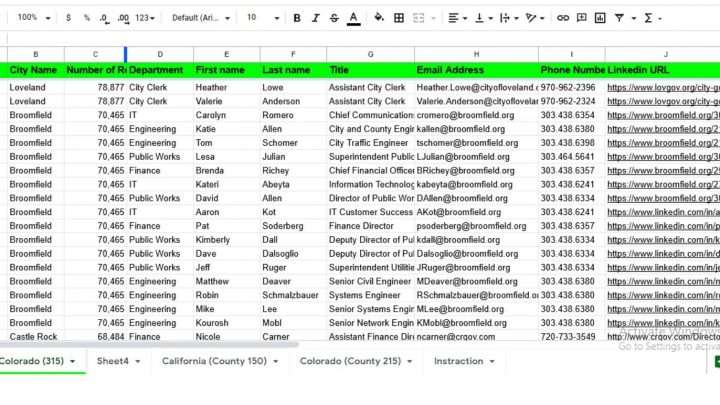Open the zoom level dropdown
720x405 pixels.
tap(33, 18)
